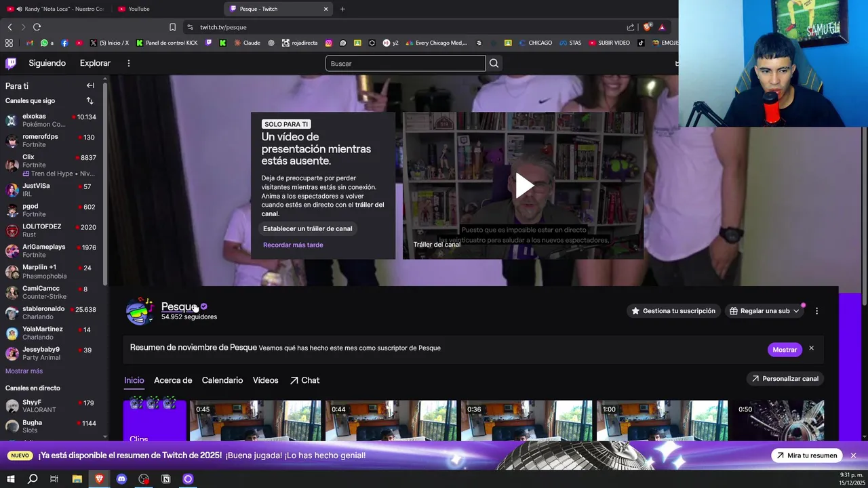
Task: Open the Pesque channel avatar
Action: [x=139, y=311]
